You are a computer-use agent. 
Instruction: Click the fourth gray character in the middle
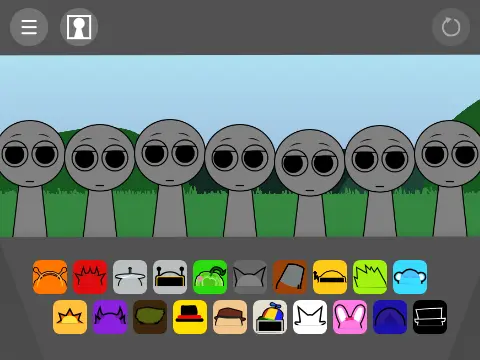click(x=240, y=180)
